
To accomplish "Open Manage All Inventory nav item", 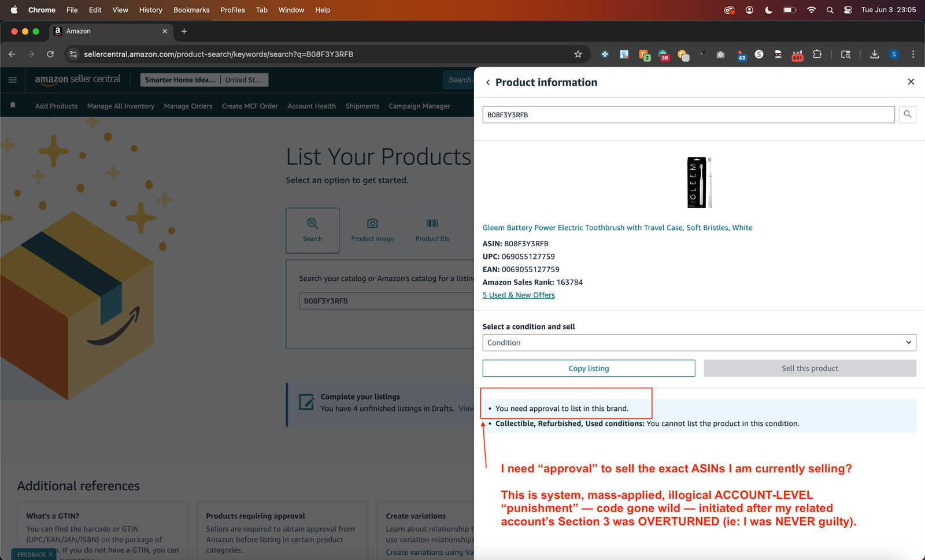I will pos(121,106).
